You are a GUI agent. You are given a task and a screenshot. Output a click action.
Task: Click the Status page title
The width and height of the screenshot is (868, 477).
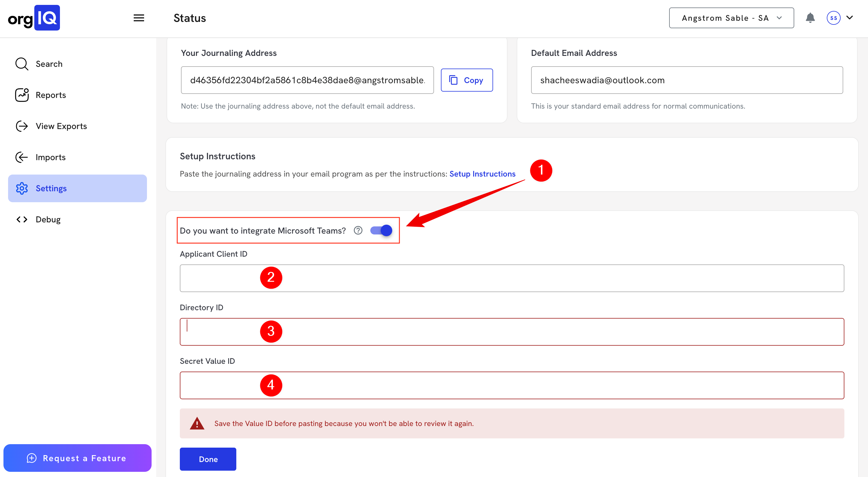(190, 18)
